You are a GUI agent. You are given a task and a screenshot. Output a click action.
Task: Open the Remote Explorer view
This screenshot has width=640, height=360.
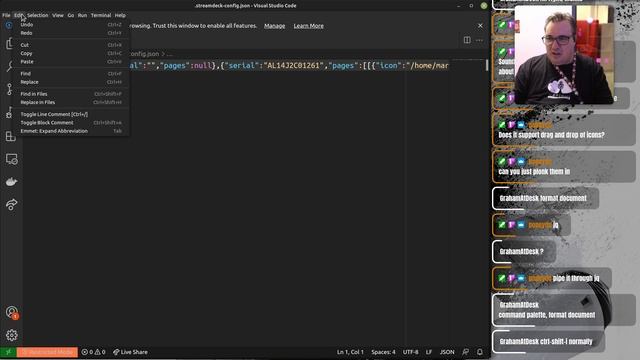tap(11, 159)
